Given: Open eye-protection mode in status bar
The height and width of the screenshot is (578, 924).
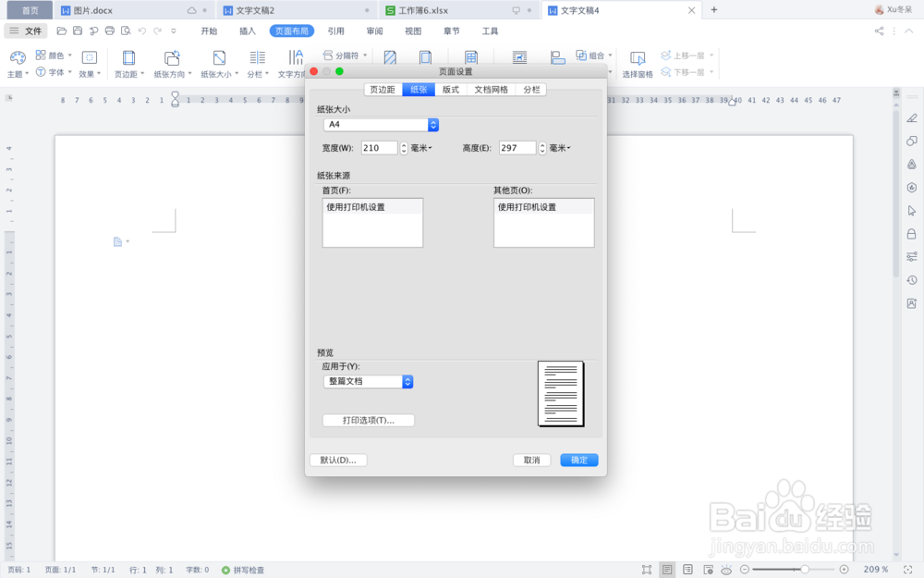Looking at the screenshot, I should [726, 570].
